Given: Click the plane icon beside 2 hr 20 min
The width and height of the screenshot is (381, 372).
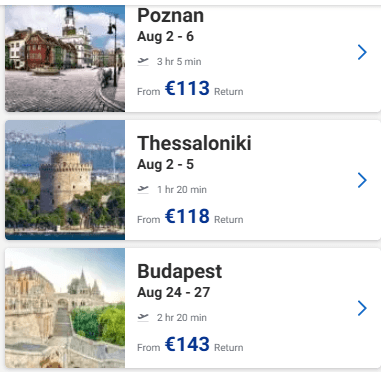Looking at the screenshot, I should [143, 317].
